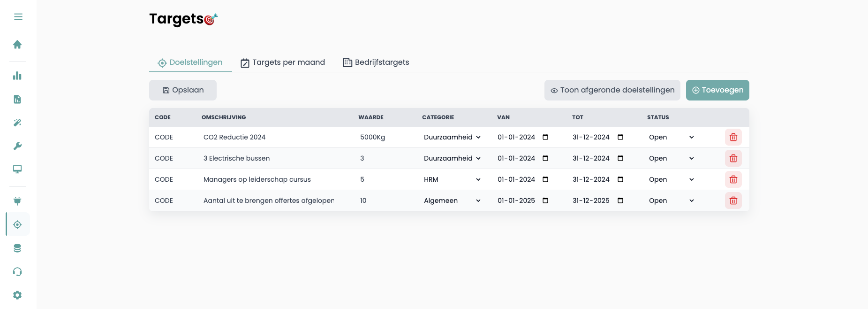Click the Toevoegen add button

(x=717, y=90)
